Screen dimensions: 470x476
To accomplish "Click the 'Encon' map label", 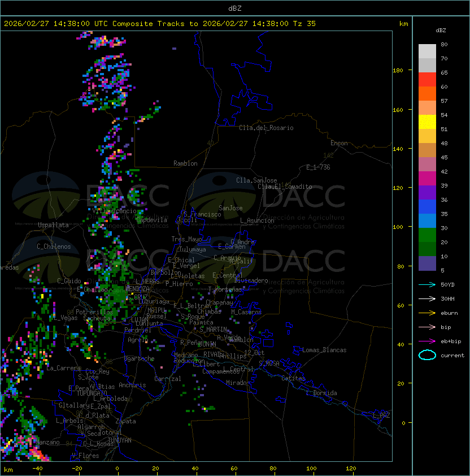I will pyautogui.click(x=339, y=143).
